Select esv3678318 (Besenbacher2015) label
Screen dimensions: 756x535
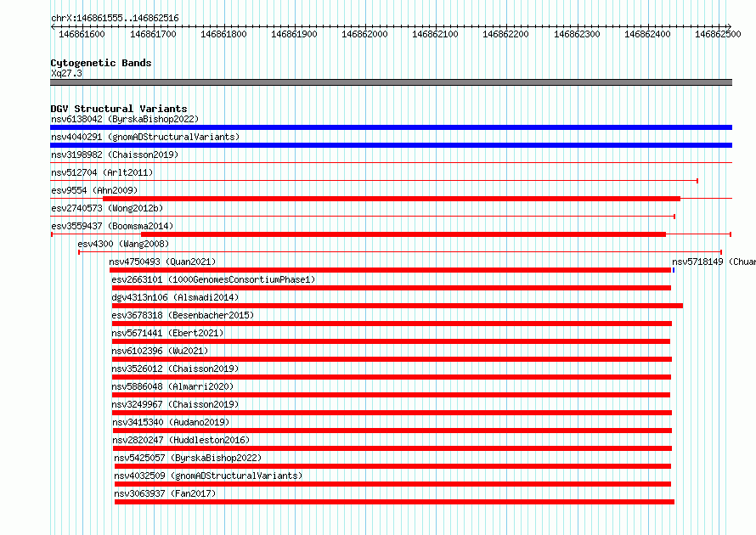pos(183,315)
